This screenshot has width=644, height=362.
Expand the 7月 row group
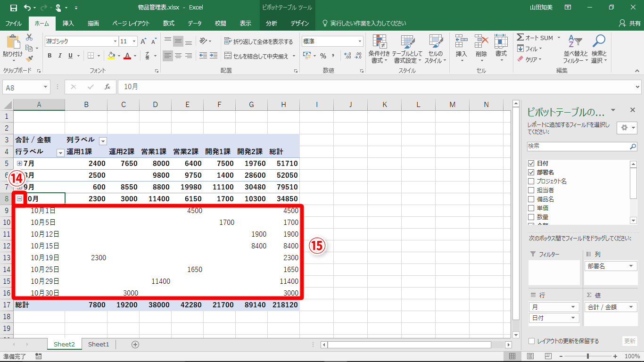[19, 164]
